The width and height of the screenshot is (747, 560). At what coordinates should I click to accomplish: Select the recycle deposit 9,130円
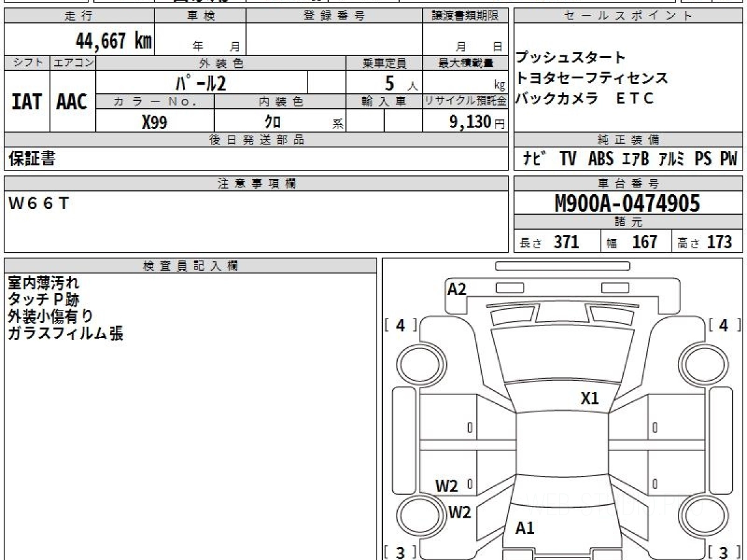tap(477, 122)
